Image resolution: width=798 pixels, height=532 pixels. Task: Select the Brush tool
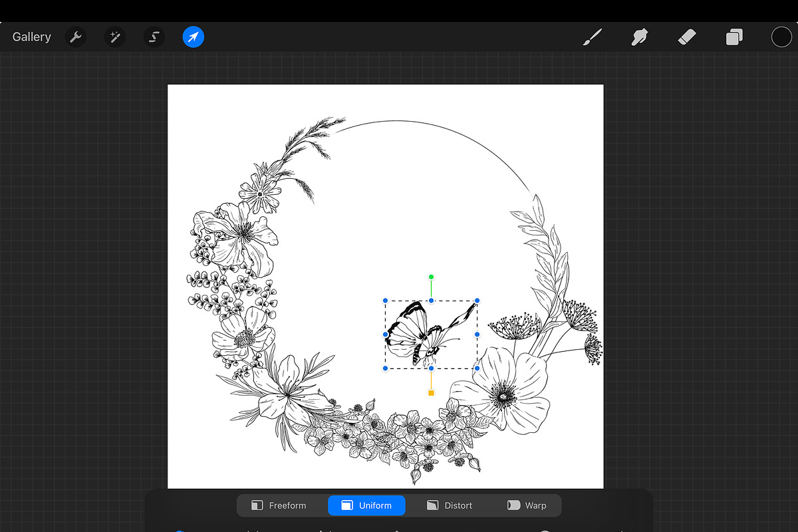[x=592, y=37]
